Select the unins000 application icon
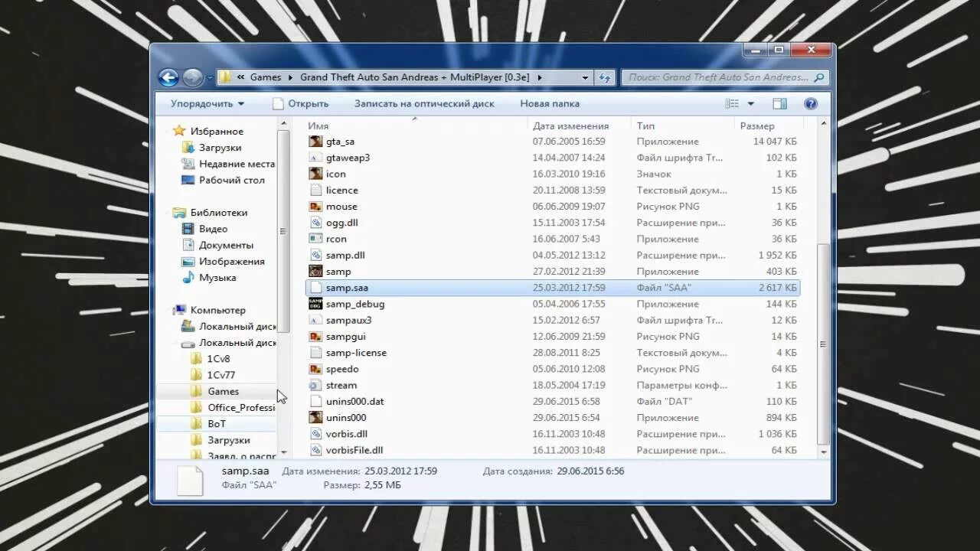The image size is (980, 551). pyautogui.click(x=315, y=418)
